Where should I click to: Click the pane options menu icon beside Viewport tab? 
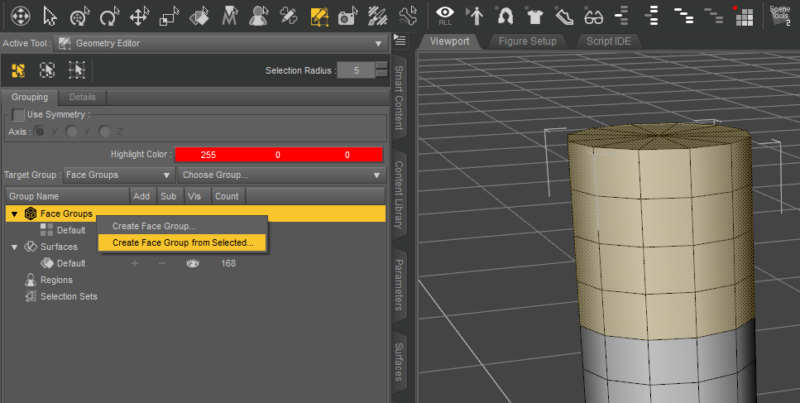[x=399, y=40]
